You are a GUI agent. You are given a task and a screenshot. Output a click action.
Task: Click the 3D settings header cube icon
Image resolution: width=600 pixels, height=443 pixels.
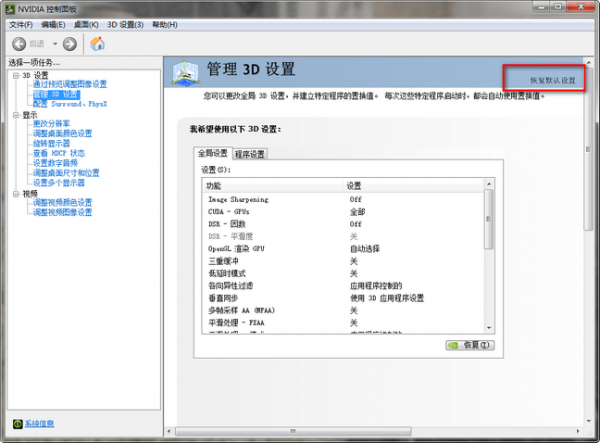(185, 72)
